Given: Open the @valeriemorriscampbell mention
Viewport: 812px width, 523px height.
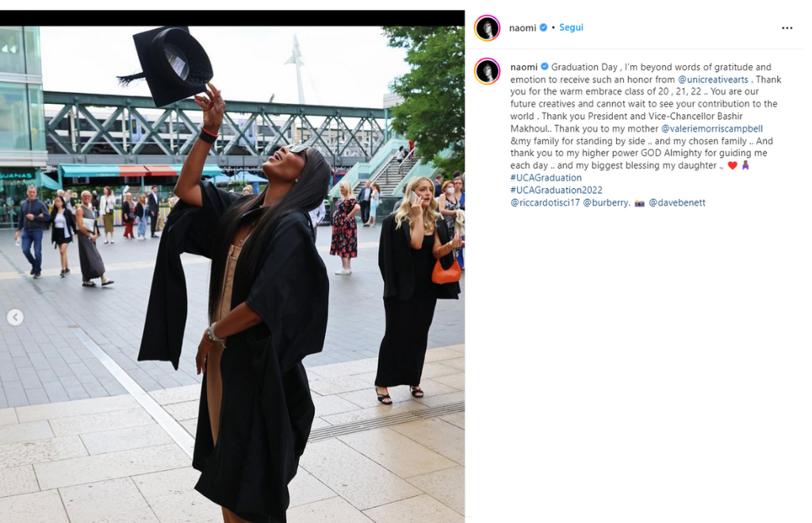Looking at the screenshot, I should click(x=711, y=129).
